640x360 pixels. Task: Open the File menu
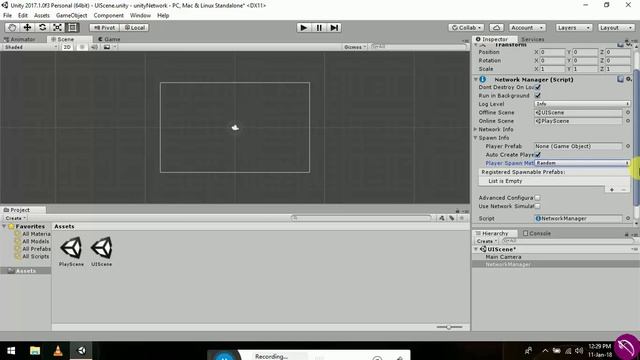click(7, 16)
